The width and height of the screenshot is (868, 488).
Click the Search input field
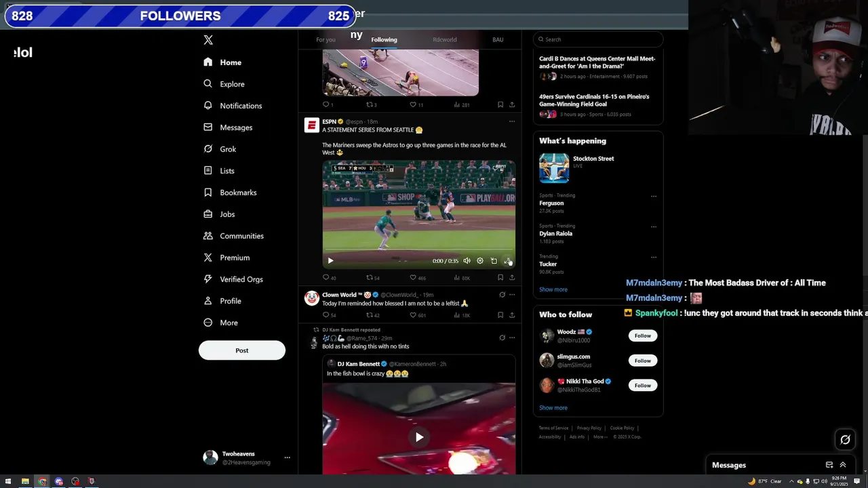click(597, 39)
